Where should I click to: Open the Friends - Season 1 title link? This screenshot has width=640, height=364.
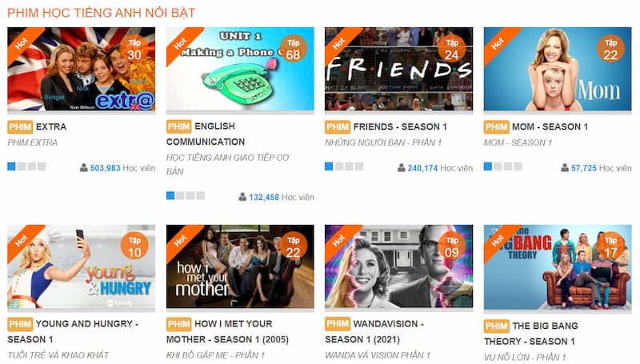[x=400, y=127]
